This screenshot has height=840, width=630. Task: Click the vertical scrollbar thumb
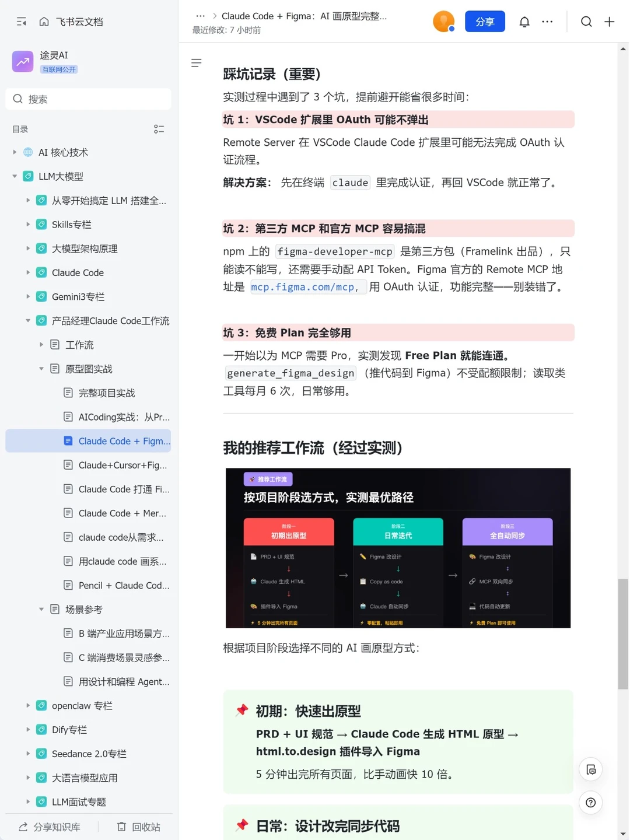pyautogui.click(x=623, y=634)
